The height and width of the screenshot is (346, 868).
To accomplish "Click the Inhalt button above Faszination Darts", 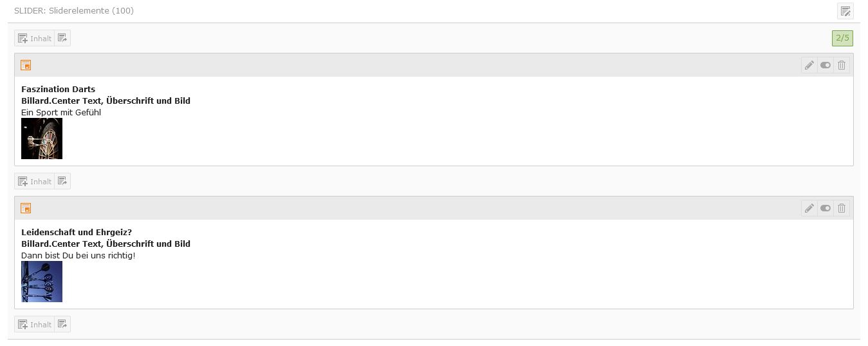I will tap(35, 39).
